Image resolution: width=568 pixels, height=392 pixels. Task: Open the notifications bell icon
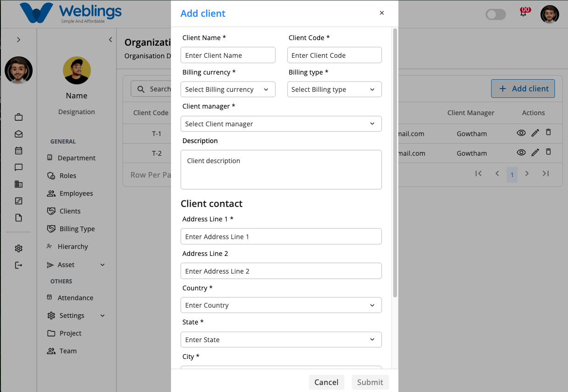(x=524, y=13)
